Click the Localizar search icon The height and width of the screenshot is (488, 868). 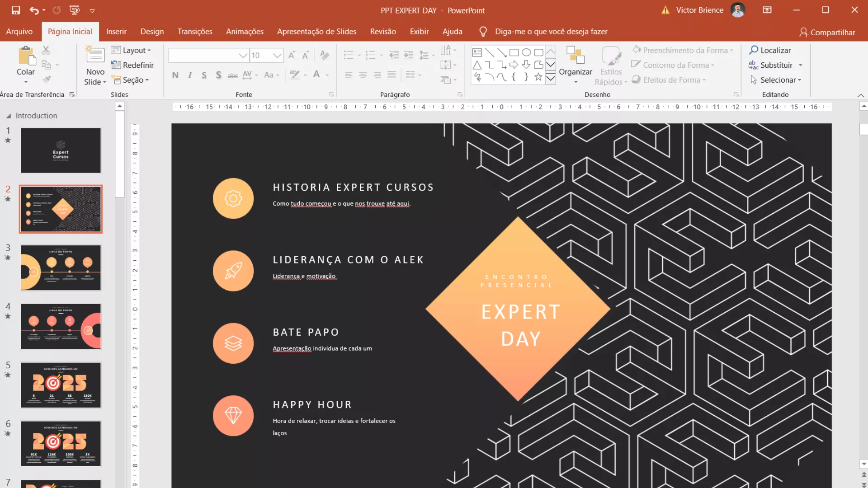coord(754,50)
